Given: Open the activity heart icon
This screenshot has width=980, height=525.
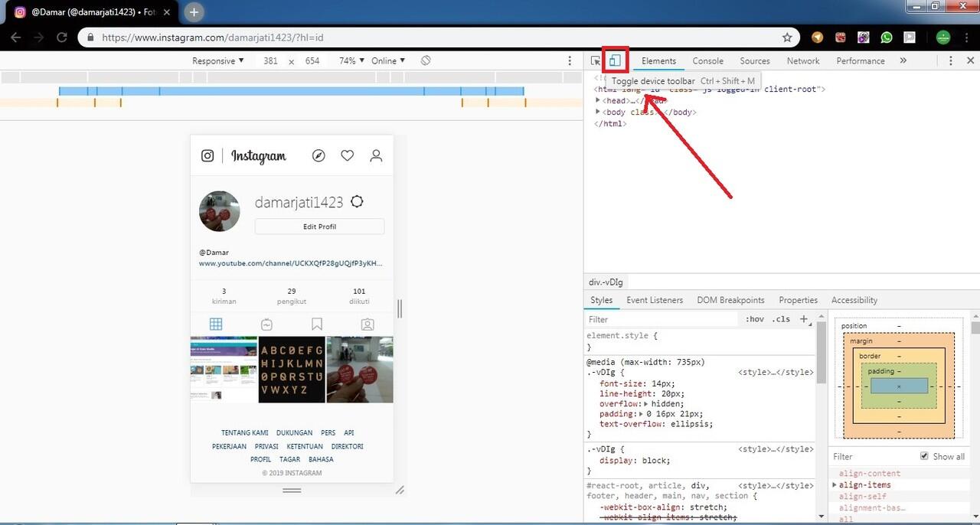Looking at the screenshot, I should click(x=348, y=155).
